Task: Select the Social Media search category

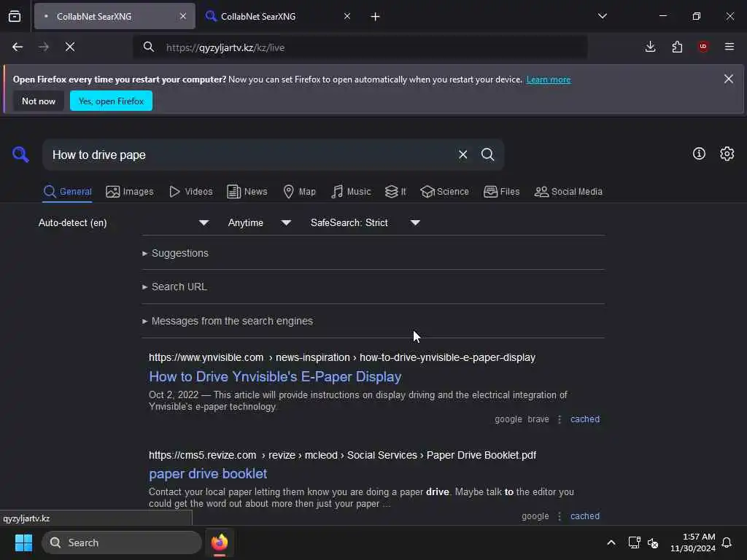Action: [568, 192]
